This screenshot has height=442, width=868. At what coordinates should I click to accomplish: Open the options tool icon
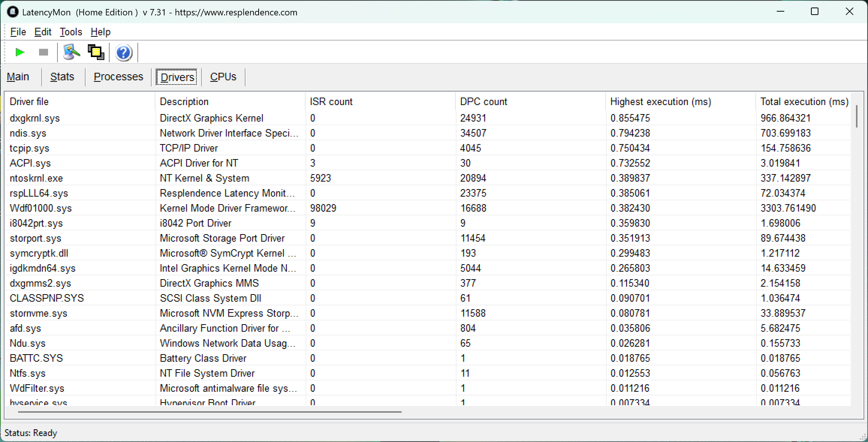[x=71, y=52]
